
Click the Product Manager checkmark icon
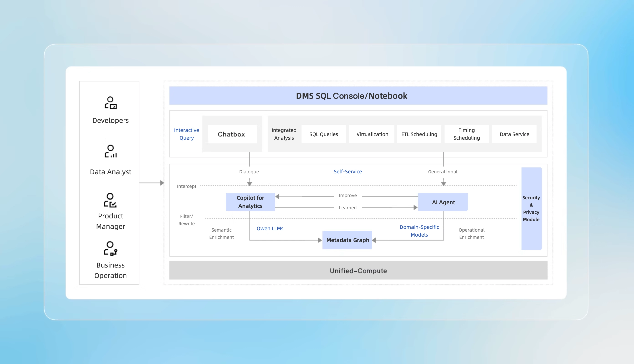click(110, 200)
